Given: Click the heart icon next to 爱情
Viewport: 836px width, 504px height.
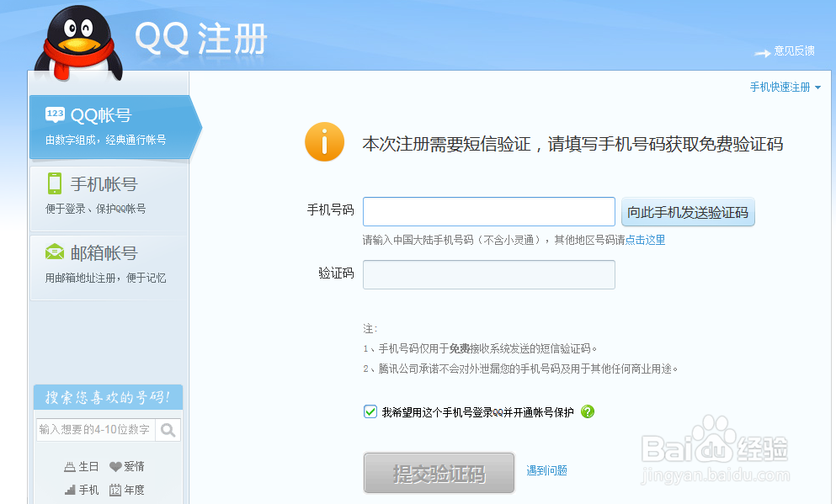Looking at the screenshot, I should (x=115, y=467).
